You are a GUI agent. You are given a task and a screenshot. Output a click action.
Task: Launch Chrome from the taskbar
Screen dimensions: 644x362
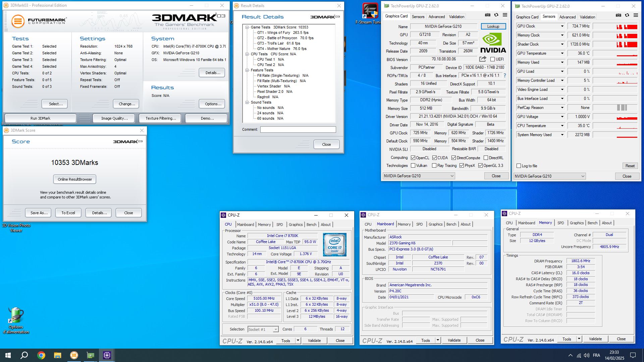coord(41,355)
